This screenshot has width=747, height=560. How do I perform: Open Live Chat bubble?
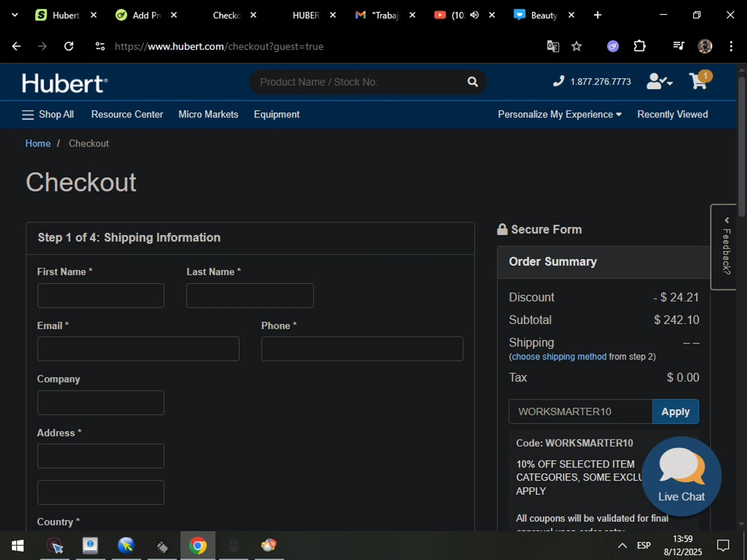[681, 476]
